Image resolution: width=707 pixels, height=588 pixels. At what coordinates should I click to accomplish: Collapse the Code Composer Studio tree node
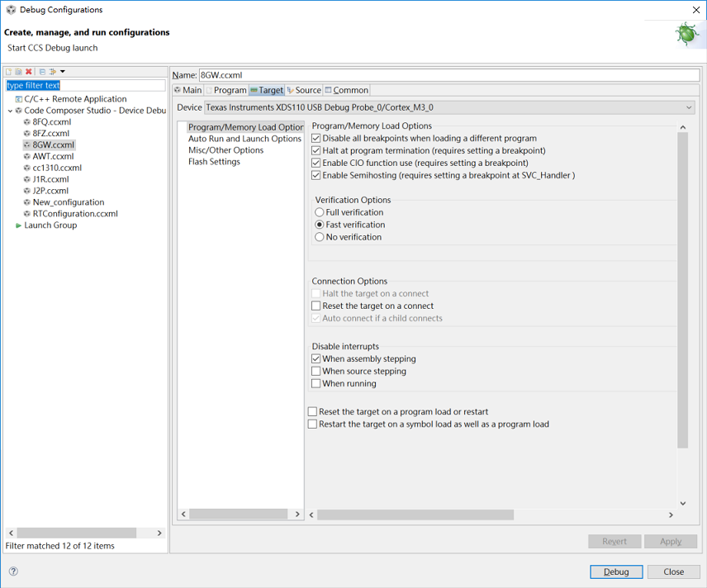click(x=10, y=111)
